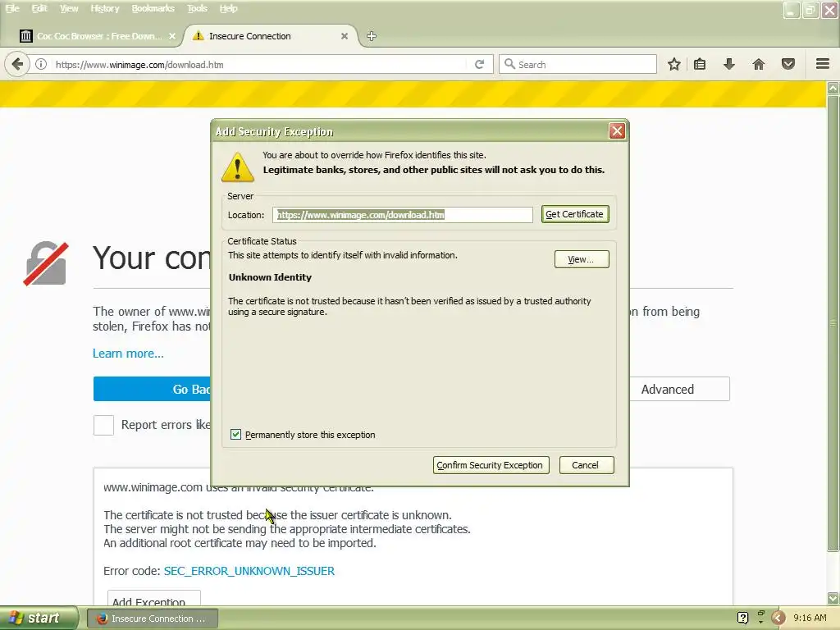This screenshot has height=630, width=840.
Task: Click the Search input box
Action: coord(578,64)
